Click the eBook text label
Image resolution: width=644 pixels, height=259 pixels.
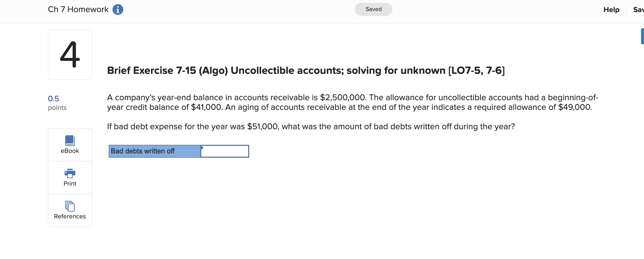point(70,151)
